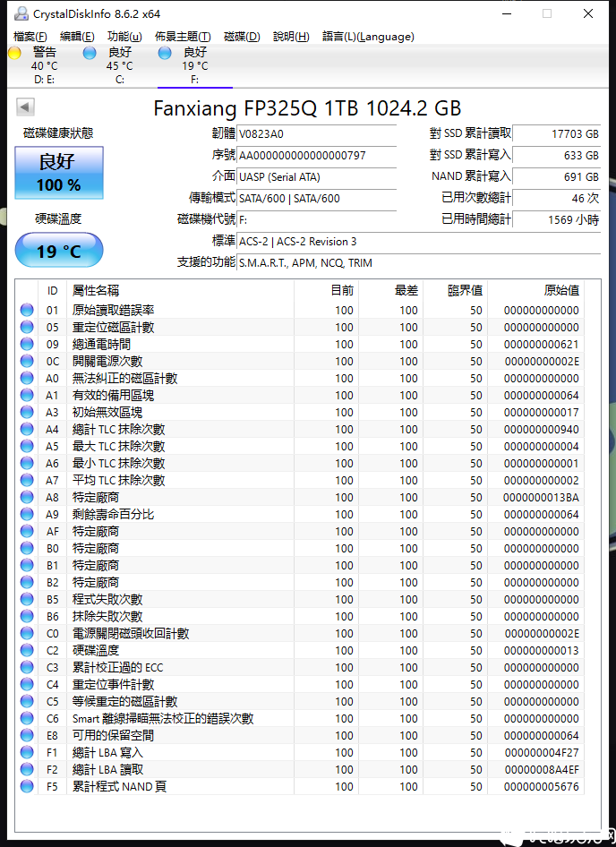
Task: Select the 等候重定的磁區計數 attribute row
Action: coord(301,701)
